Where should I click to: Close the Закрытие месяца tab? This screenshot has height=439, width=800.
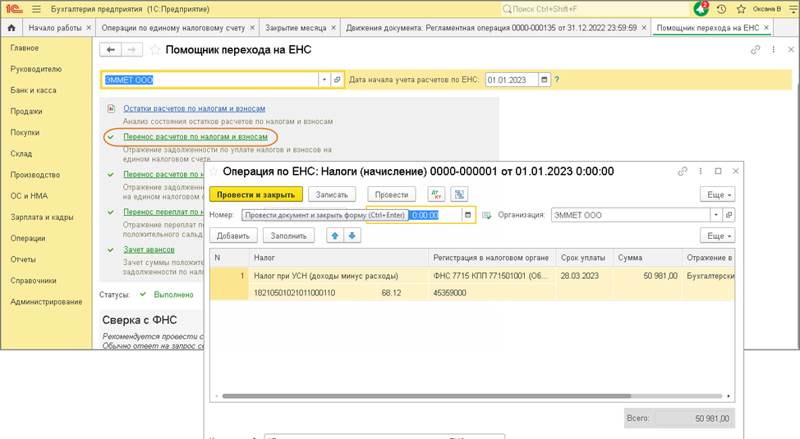click(333, 28)
